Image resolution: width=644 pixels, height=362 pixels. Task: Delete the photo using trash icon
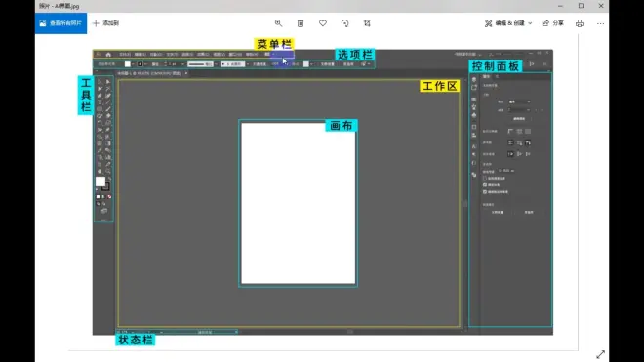click(301, 23)
